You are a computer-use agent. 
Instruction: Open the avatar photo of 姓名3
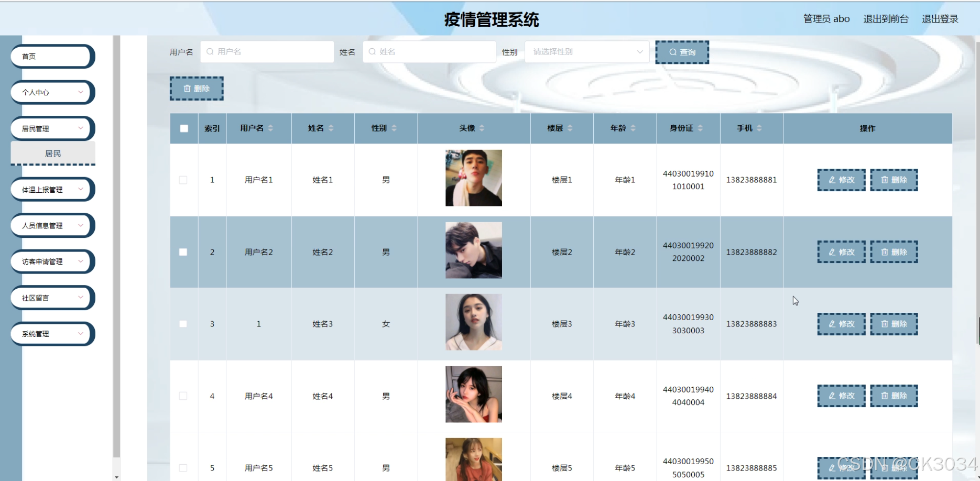point(474,322)
